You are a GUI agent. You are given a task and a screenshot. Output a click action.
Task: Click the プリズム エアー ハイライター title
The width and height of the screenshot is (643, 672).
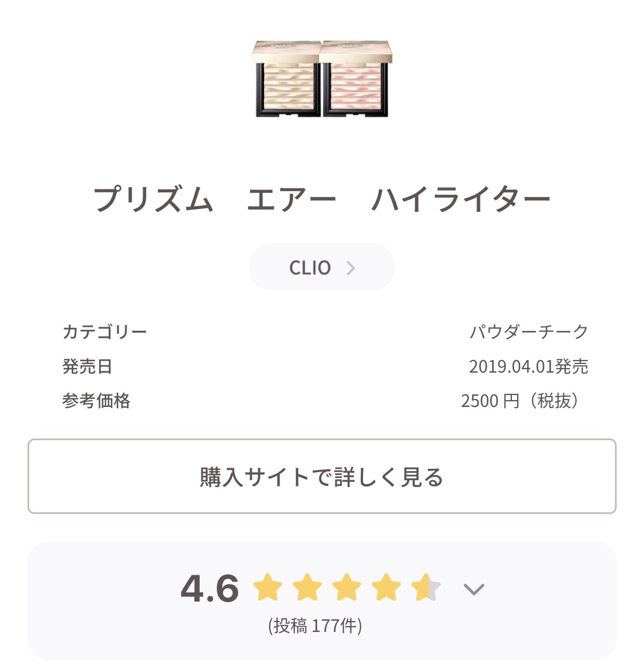tap(322, 199)
